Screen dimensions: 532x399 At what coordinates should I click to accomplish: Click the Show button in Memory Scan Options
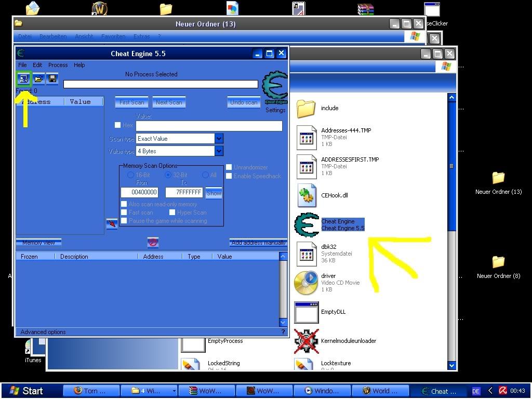214,193
